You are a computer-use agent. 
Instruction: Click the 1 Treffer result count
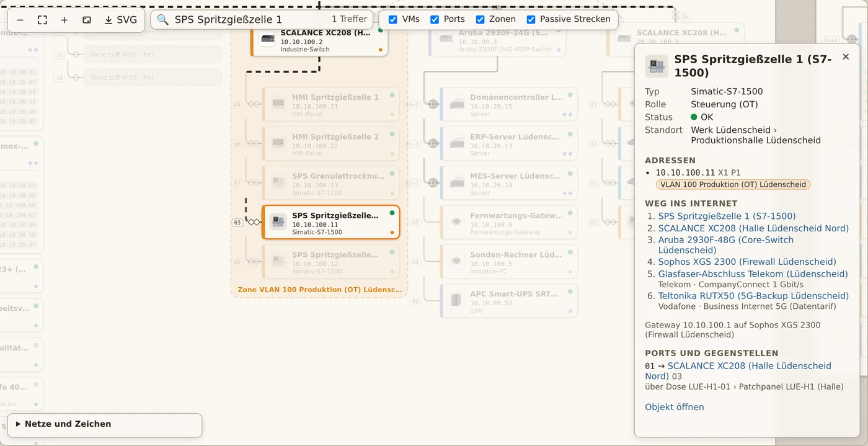[349, 20]
